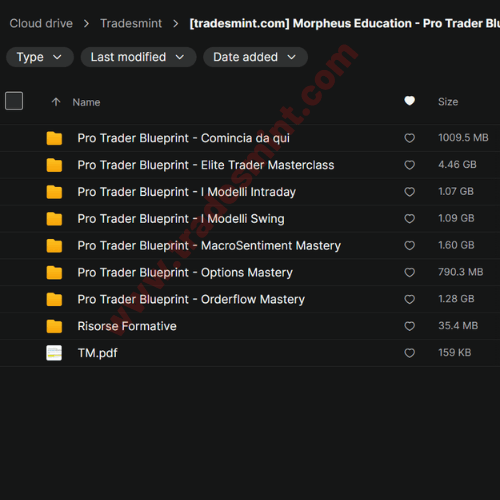Click the 35.4 MB size value
This screenshot has height=500, width=500.
pyautogui.click(x=458, y=326)
